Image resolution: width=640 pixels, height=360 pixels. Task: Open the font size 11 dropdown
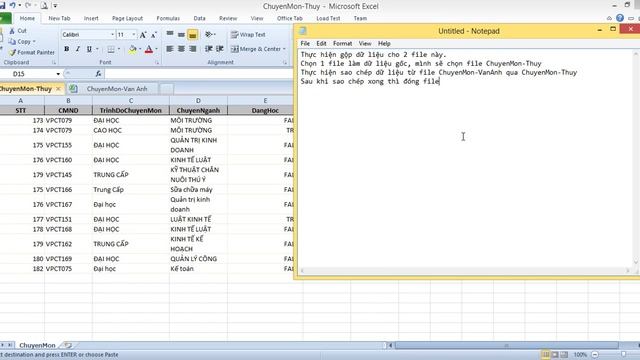[x=134, y=35]
